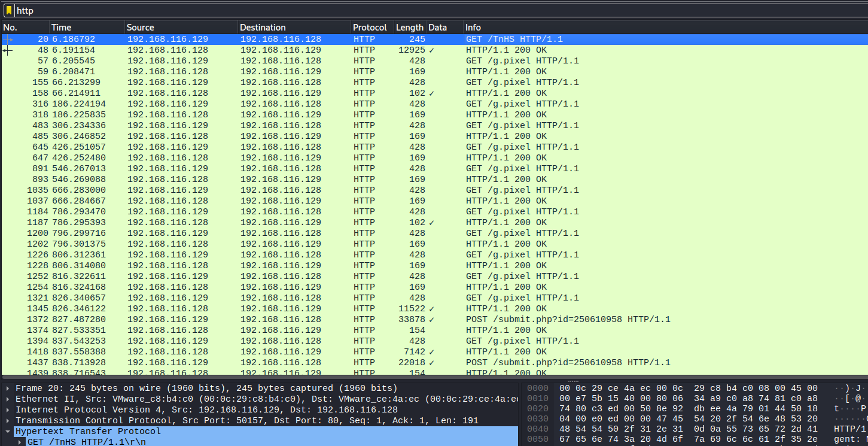Select packet 1345 with length 11522
The image size is (868, 446).
[x=359, y=309]
